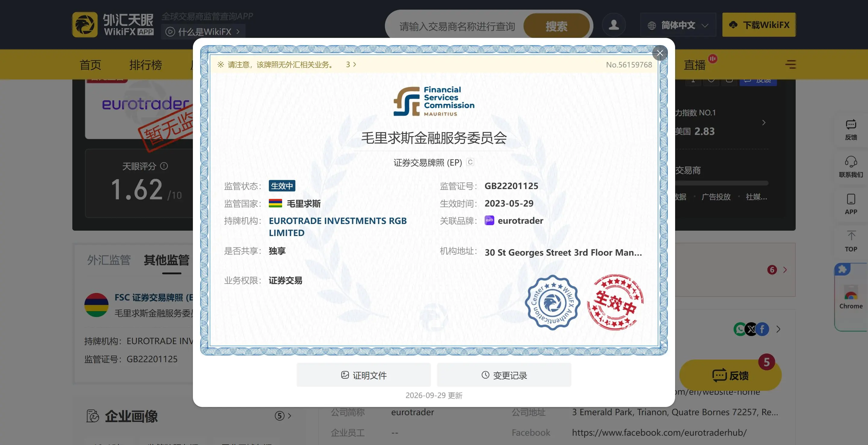
Task: Click the 联系我们 headset icon
Action: [x=851, y=162]
